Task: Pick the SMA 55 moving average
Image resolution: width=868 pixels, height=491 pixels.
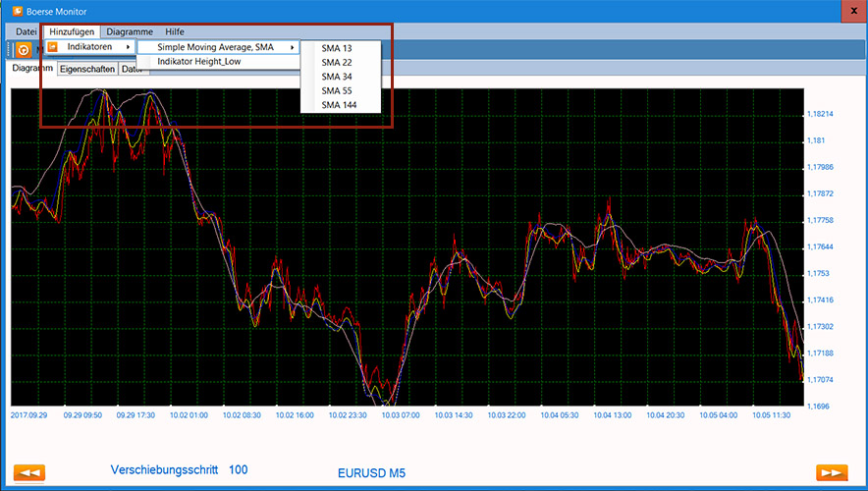Action: pyautogui.click(x=337, y=90)
